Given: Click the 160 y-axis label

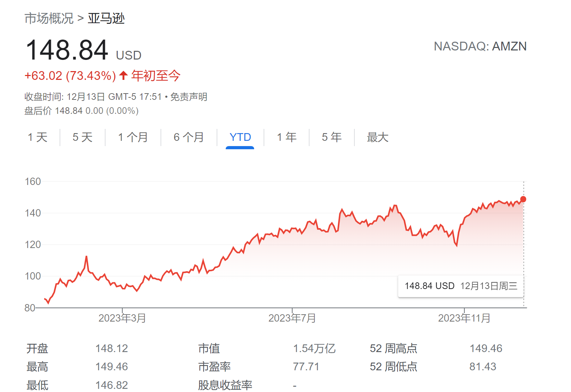Looking at the screenshot, I should [x=33, y=181].
